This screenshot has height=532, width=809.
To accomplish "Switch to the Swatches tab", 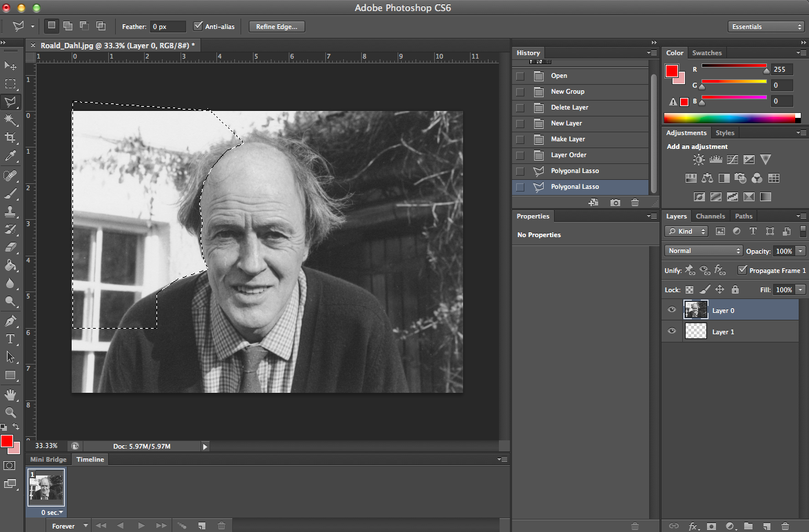I will (706, 53).
